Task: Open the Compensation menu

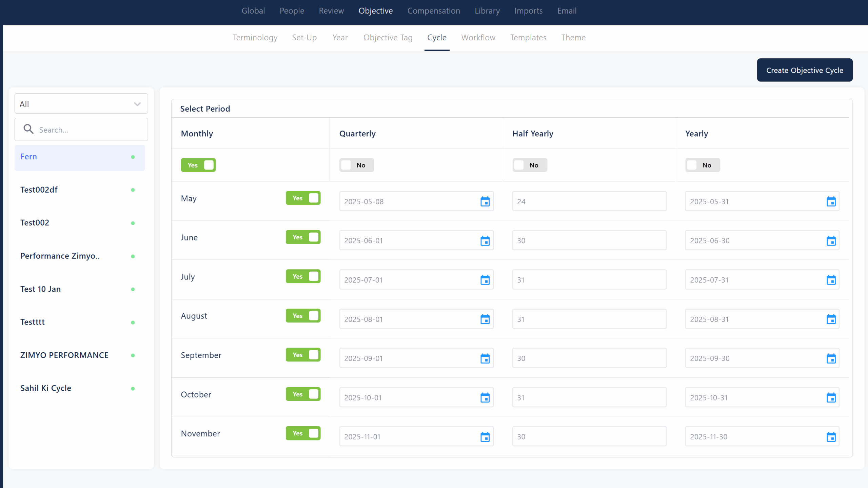Action: tap(433, 11)
